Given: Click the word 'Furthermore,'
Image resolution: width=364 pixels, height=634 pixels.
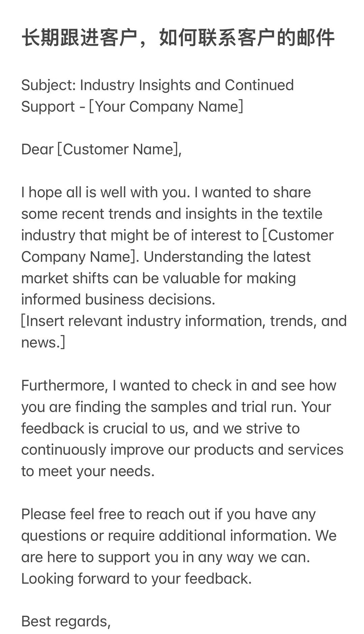Looking at the screenshot, I should coord(65,385).
